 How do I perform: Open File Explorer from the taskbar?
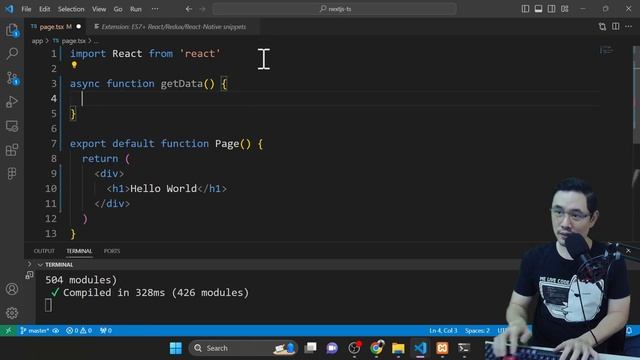click(398, 348)
